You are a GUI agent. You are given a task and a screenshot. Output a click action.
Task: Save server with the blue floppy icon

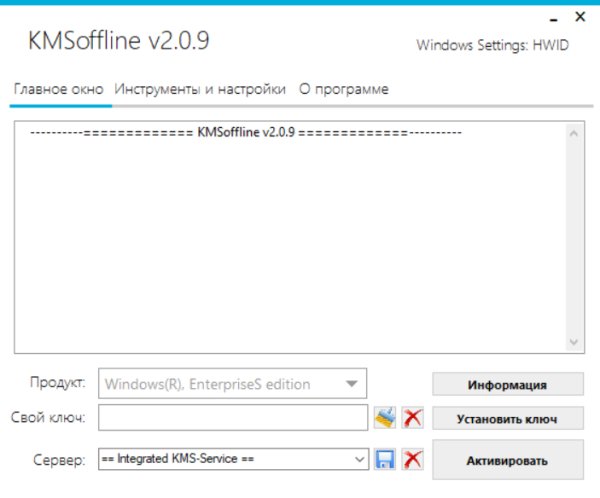[x=385, y=459]
